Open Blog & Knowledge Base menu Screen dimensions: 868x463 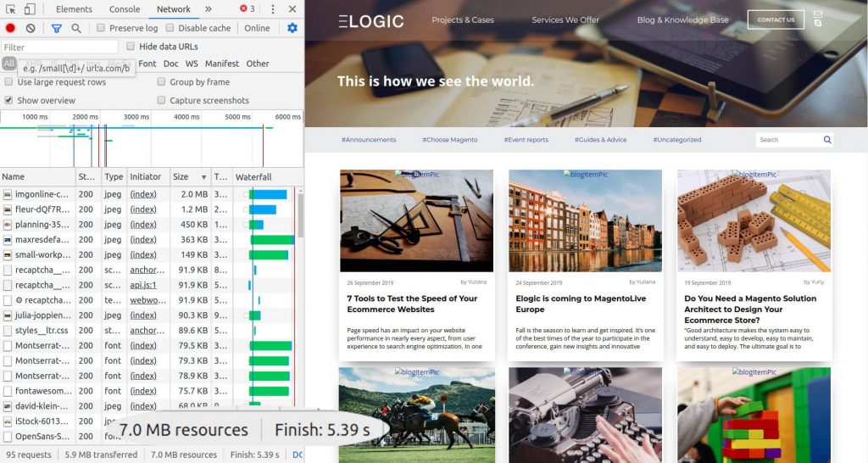682,20
